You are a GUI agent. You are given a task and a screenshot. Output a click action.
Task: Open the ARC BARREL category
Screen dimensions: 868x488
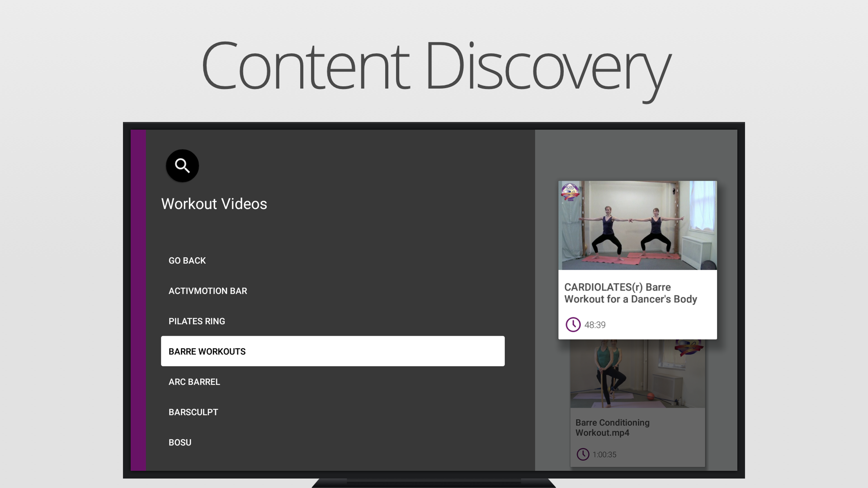tap(194, 382)
